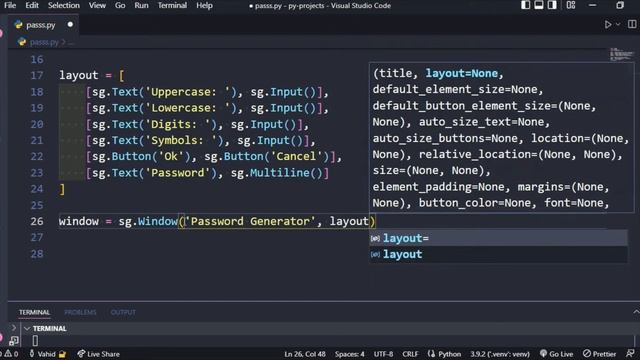Click passs.py in the breadcrumb bar
The width and height of the screenshot is (640, 360).
(44, 42)
